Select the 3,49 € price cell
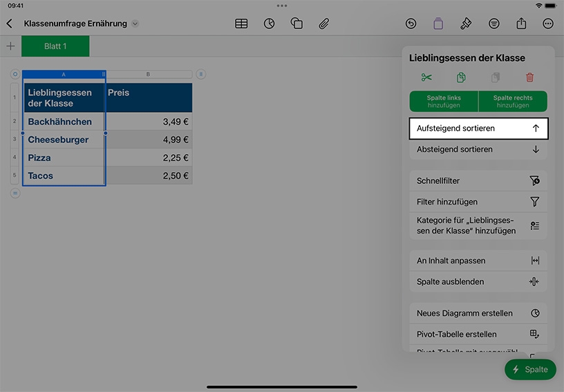The width and height of the screenshot is (564, 392). [149, 122]
